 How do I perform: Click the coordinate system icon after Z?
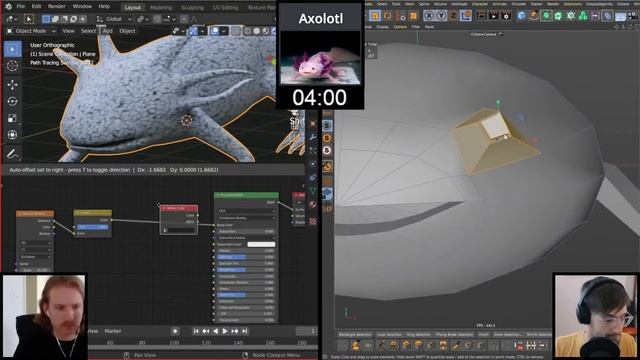[466, 16]
